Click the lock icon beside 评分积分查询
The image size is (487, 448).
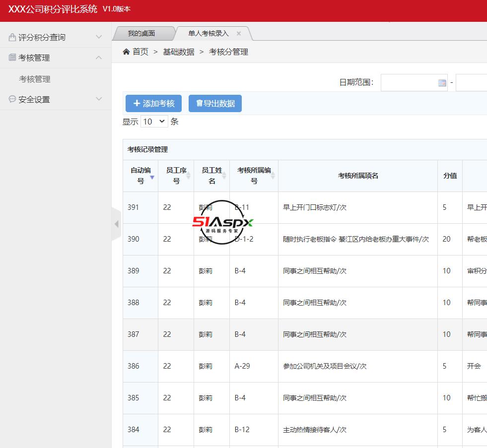pos(12,37)
